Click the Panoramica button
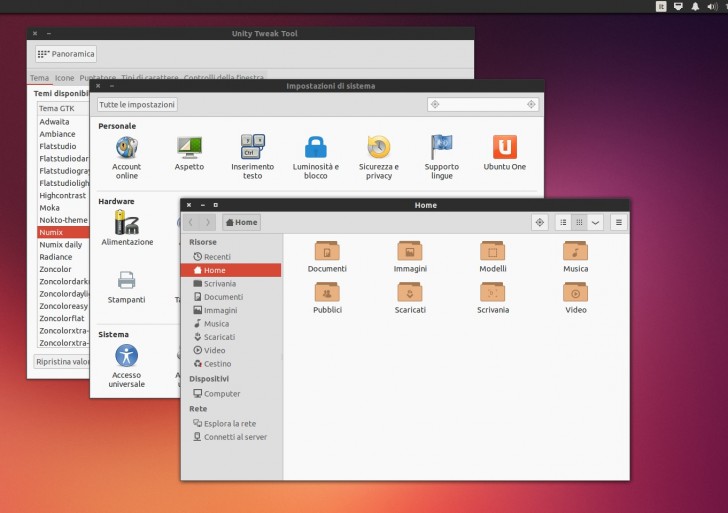 (x=66, y=53)
